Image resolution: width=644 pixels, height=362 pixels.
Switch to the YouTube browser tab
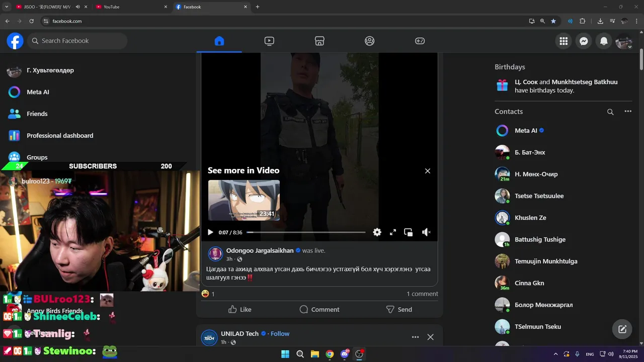point(132,7)
